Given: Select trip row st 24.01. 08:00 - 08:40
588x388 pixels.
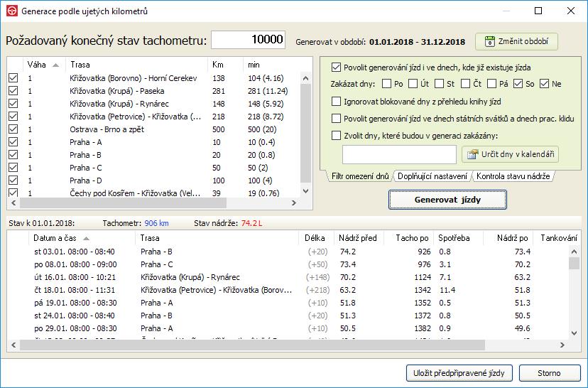Looking at the screenshot, I should pyautogui.click(x=288, y=316).
